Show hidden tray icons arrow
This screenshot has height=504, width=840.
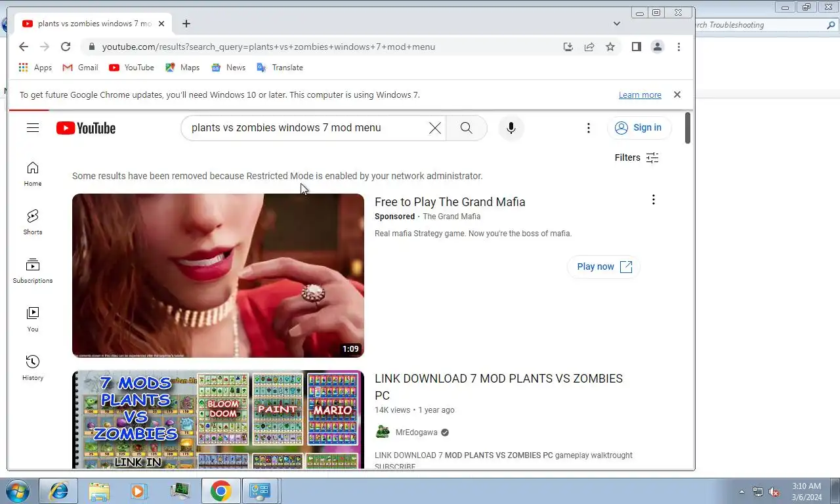742,492
